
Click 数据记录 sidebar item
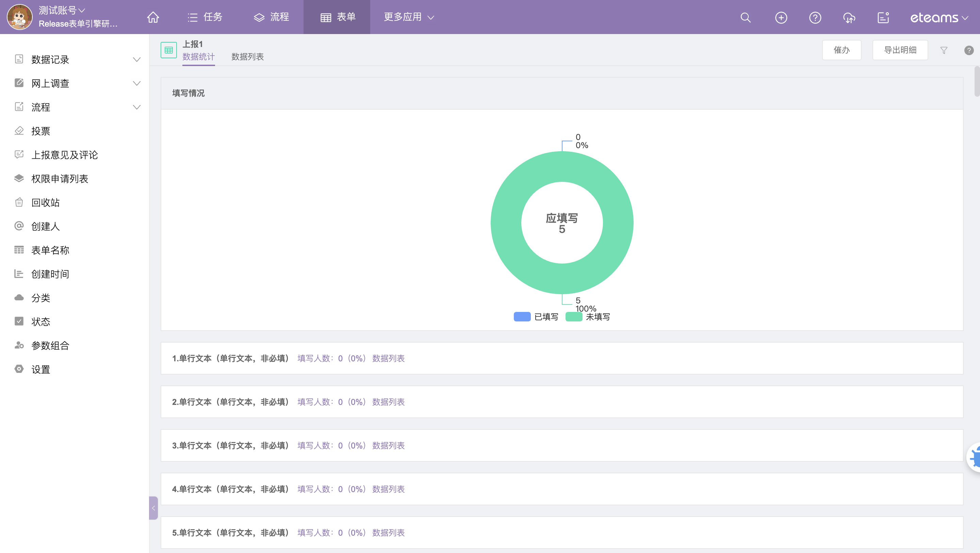pyautogui.click(x=50, y=60)
